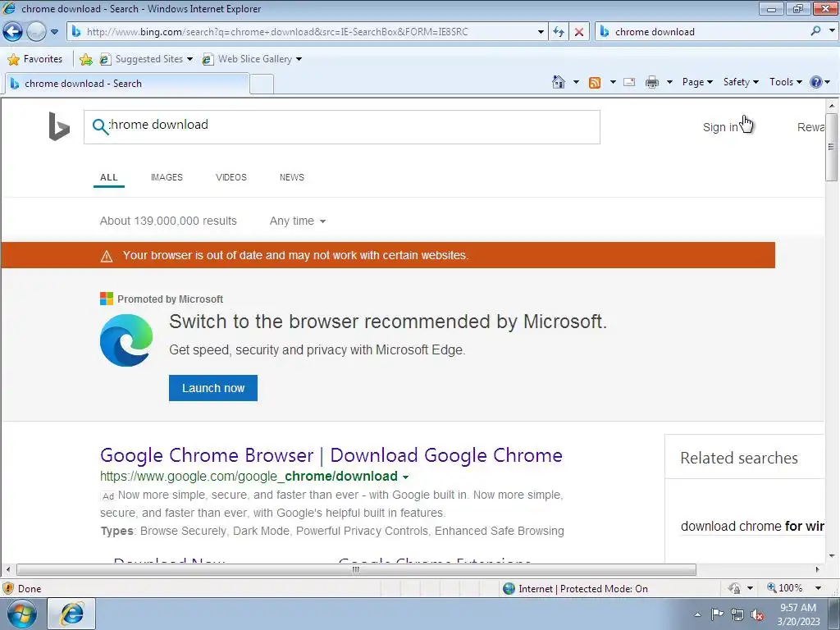Click the magnifier icon in IE search box
840x630 pixels.
(x=815, y=31)
